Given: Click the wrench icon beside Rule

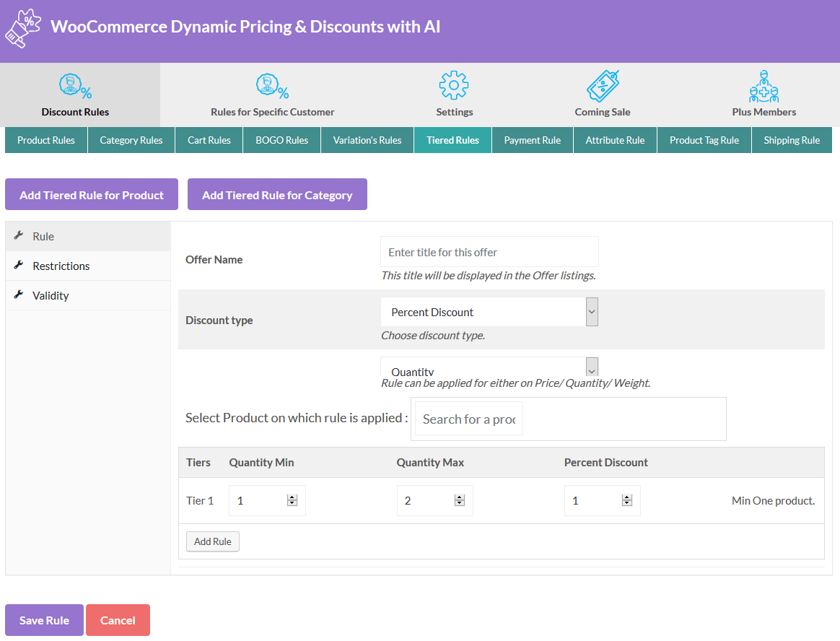Looking at the screenshot, I should click(18, 236).
